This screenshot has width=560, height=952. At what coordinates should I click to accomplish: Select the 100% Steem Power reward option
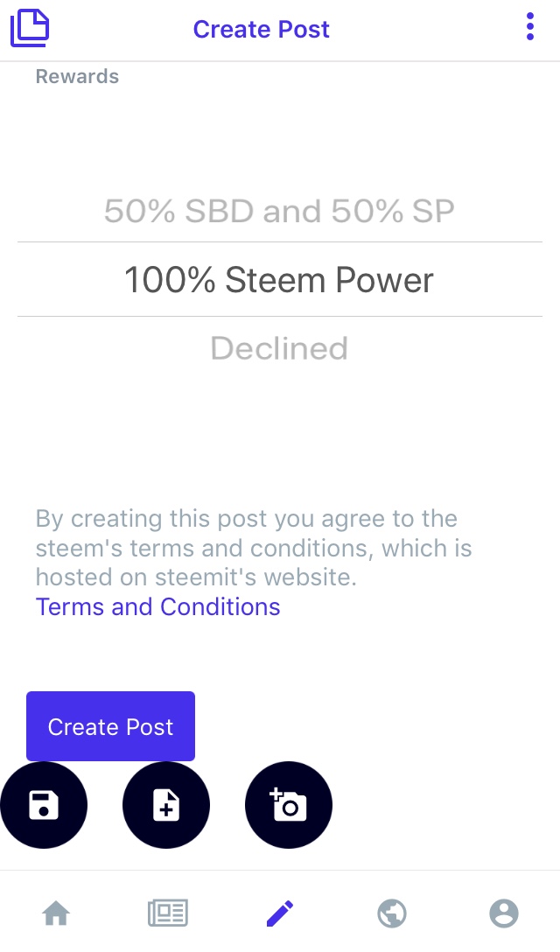pyautogui.click(x=279, y=280)
